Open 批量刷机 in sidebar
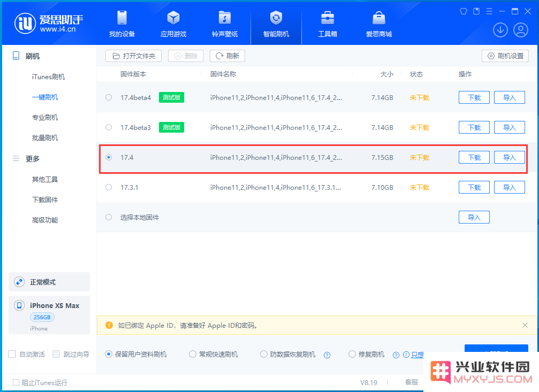The width and height of the screenshot is (539, 392). pyautogui.click(x=44, y=138)
